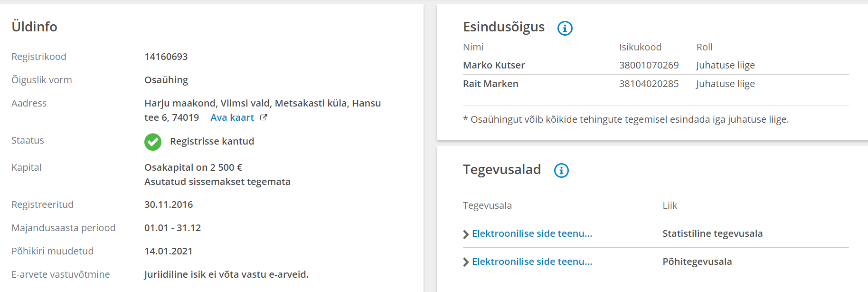The image size is (868, 292).
Task: Click personal code 38001070269
Action: click(x=649, y=65)
